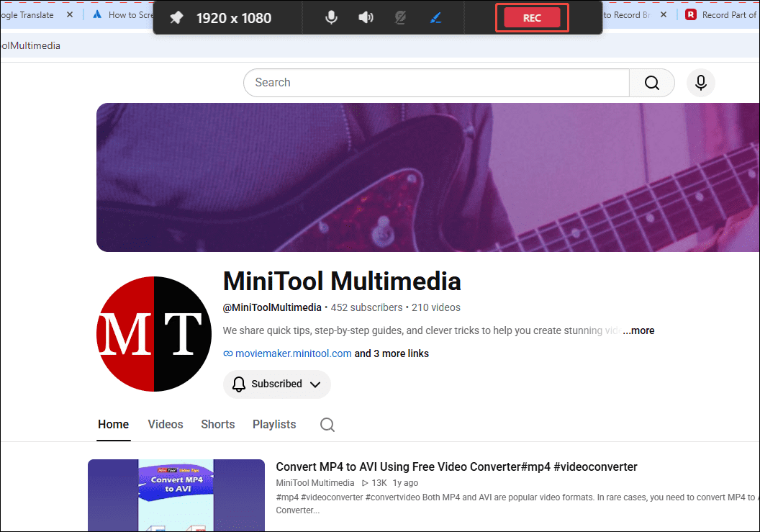Click the magnifier search button
Image resolution: width=760 pixels, height=532 pixels.
652,83
